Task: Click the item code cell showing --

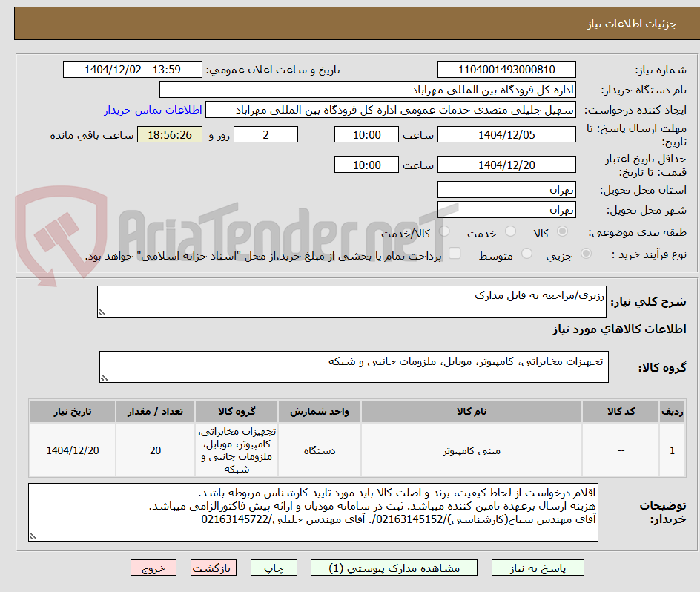Action: pyautogui.click(x=621, y=450)
